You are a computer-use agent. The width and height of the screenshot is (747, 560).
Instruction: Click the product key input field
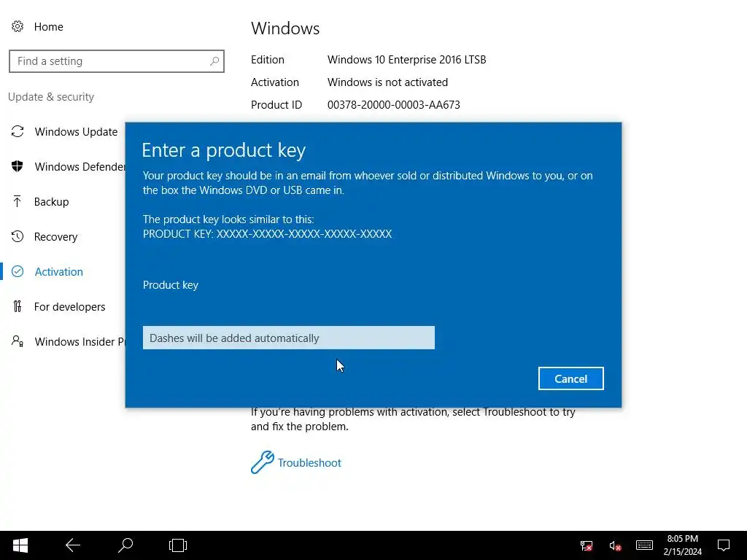pyautogui.click(x=289, y=338)
